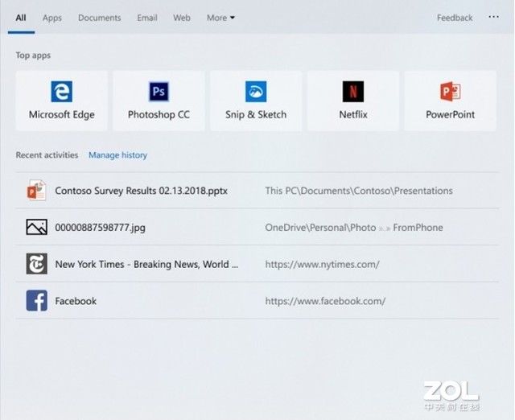515x420 pixels.
Task: Open the Manage history link
Action: coord(118,155)
